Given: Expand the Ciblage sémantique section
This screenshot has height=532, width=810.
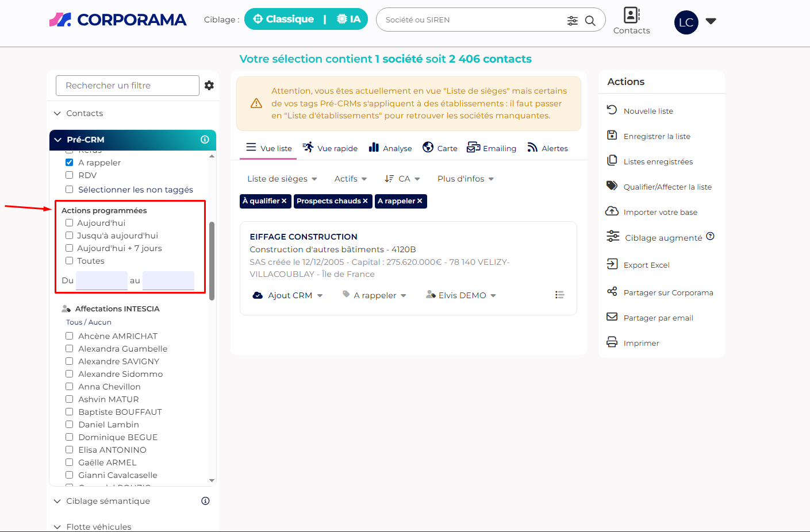Looking at the screenshot, I should [x=108, y=501].
